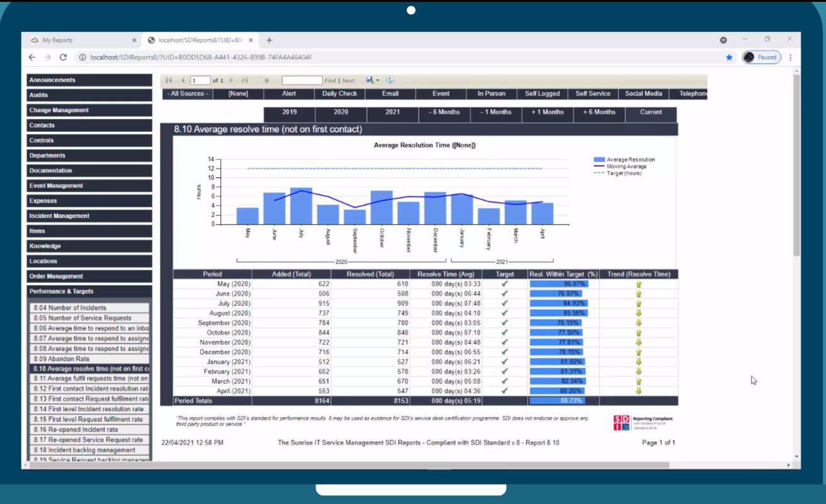Viewport: 826px width, 504px height.
Task: Switch to the My Reports browser tab
Action: [82, 40]
